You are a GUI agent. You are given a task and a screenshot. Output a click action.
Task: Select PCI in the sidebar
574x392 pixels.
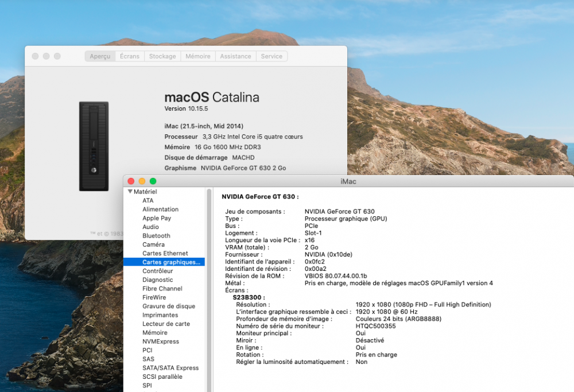147,350
